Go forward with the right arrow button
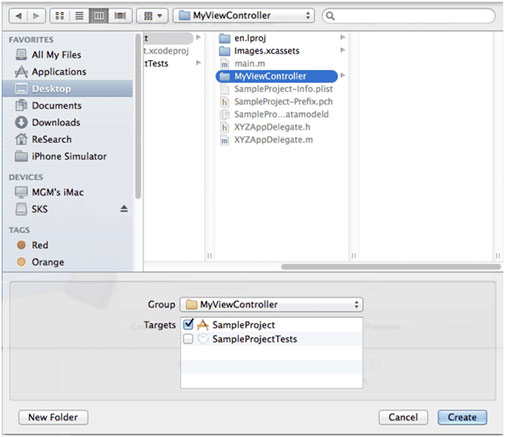This screenshot has height=437, width=505. pyautogui.click(x=36, y=16)
